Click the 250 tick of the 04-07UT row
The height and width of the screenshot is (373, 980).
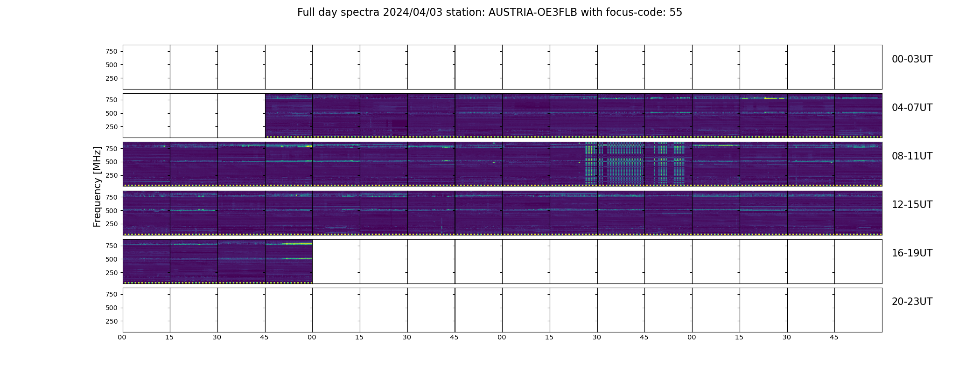112,127
